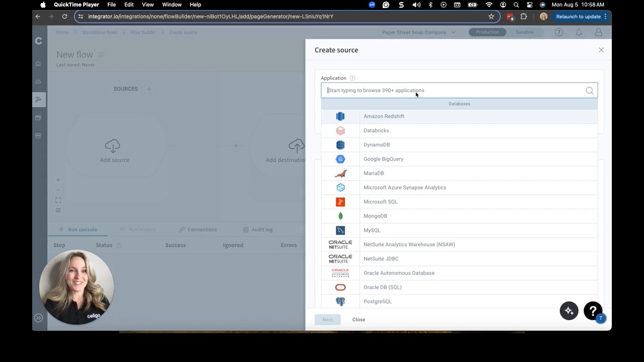This screenshot has width=644, height=362.
Task: Expand the sidebar with arrows button
Action: (38, 318)
